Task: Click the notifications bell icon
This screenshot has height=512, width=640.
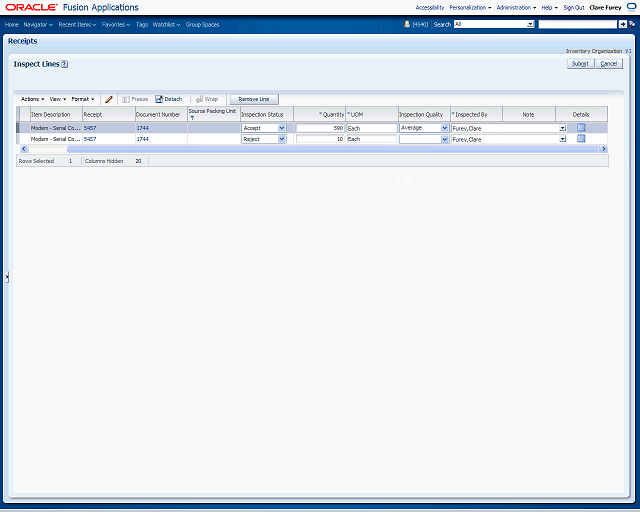Action: pos(407,23)
